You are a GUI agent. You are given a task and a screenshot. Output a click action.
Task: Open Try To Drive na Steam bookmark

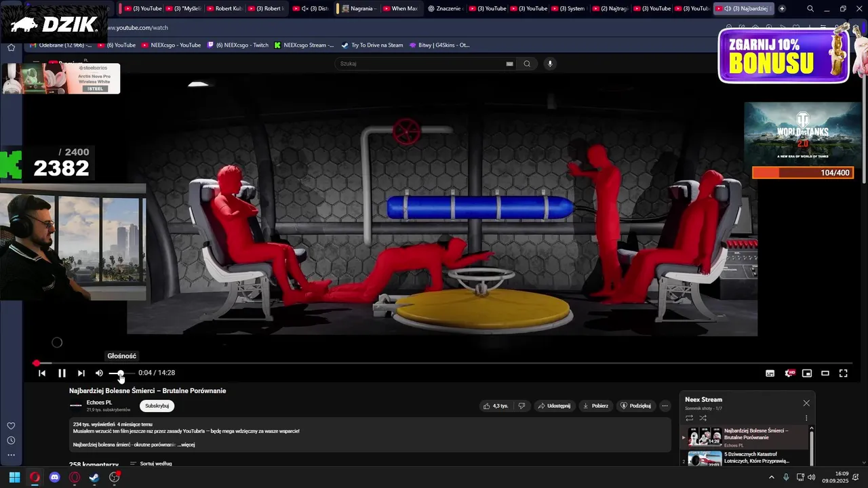tap(372, 45)
